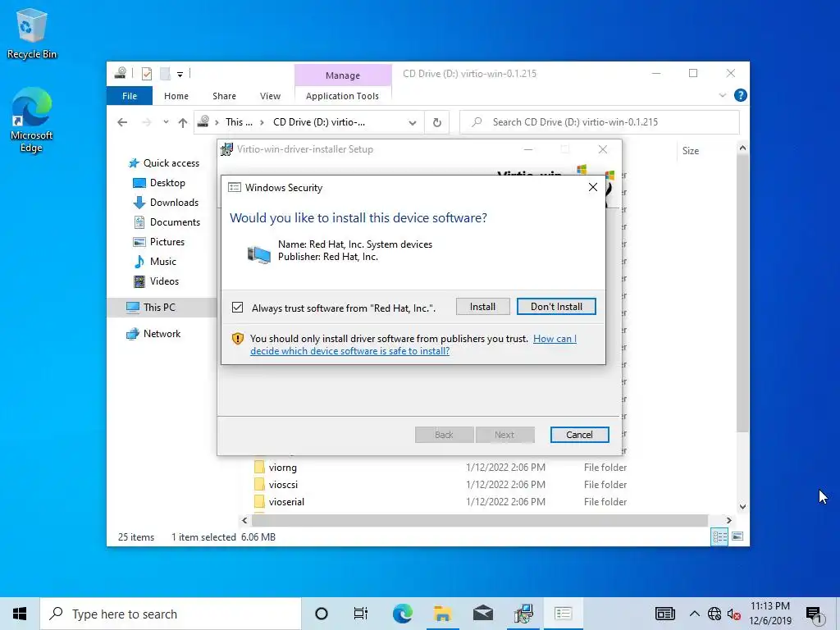Viewport: 840px width, 630px height.
Task: Show hidden system tray icons
Action: (x=694, y=614)
